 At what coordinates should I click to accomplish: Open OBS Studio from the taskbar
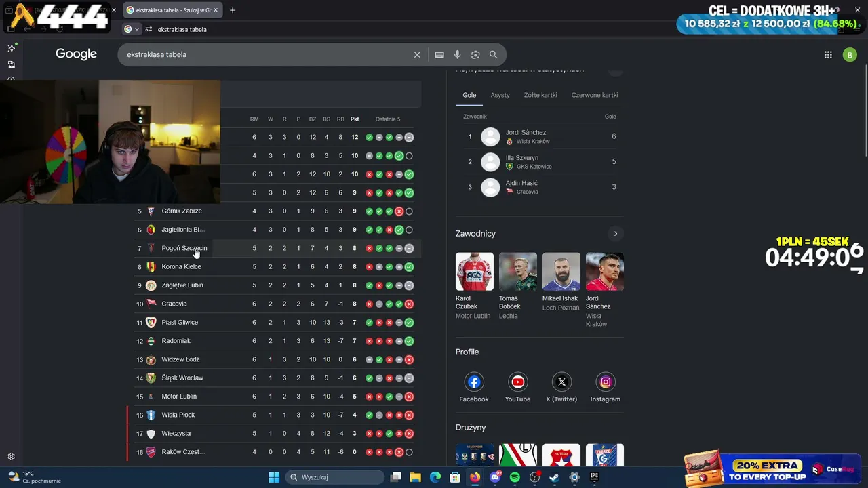click(535, 477)
